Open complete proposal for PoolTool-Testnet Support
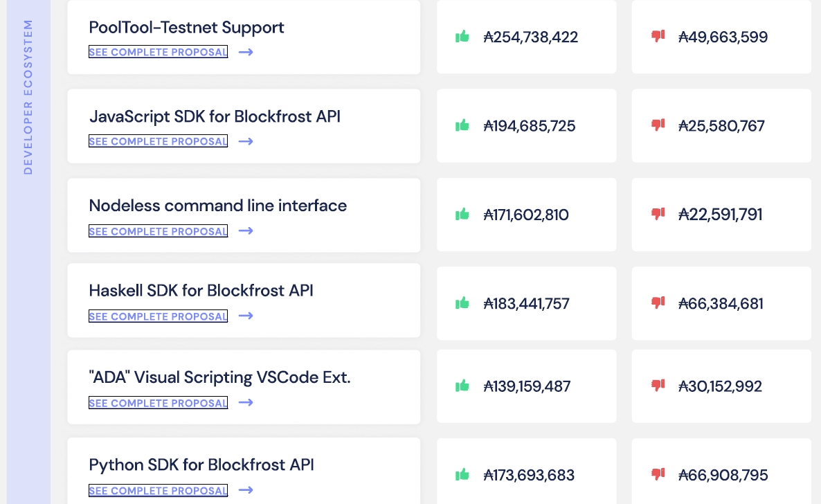This screenshot has height=504, width=821. tap(158, 52)
